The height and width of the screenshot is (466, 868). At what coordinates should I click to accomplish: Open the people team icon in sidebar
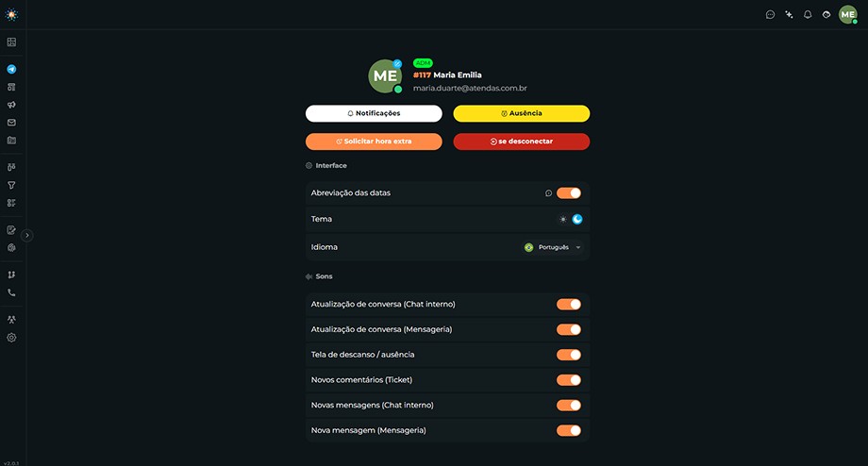coord(11,320)
